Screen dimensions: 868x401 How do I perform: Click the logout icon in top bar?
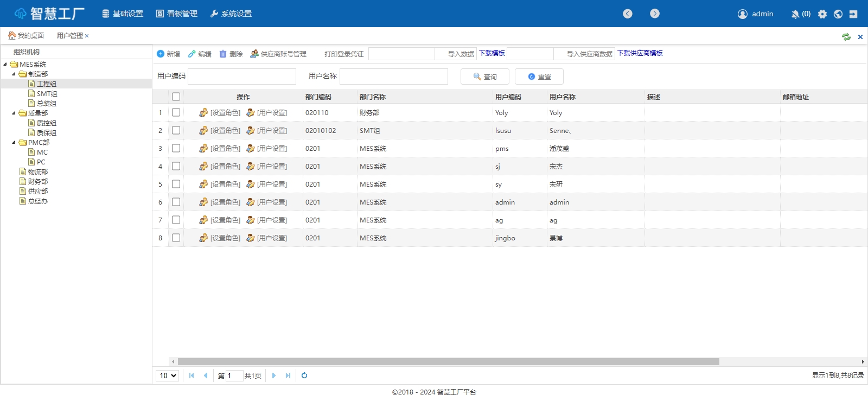pos(853,14)
